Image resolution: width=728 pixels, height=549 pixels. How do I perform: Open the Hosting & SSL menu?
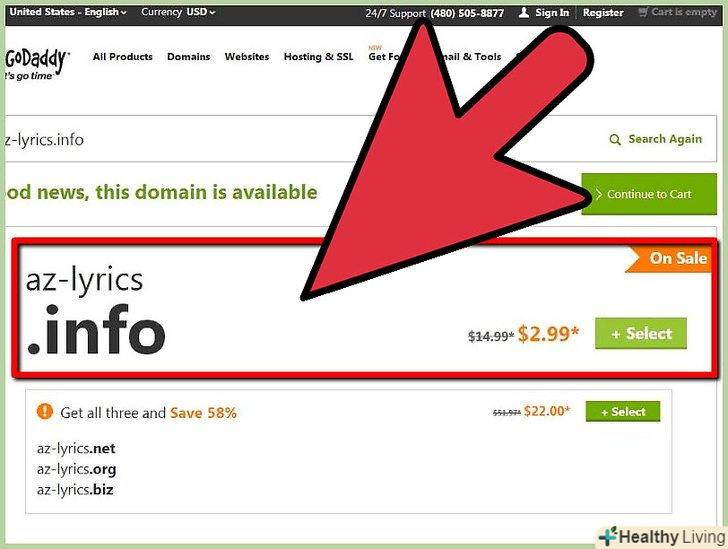318,57
